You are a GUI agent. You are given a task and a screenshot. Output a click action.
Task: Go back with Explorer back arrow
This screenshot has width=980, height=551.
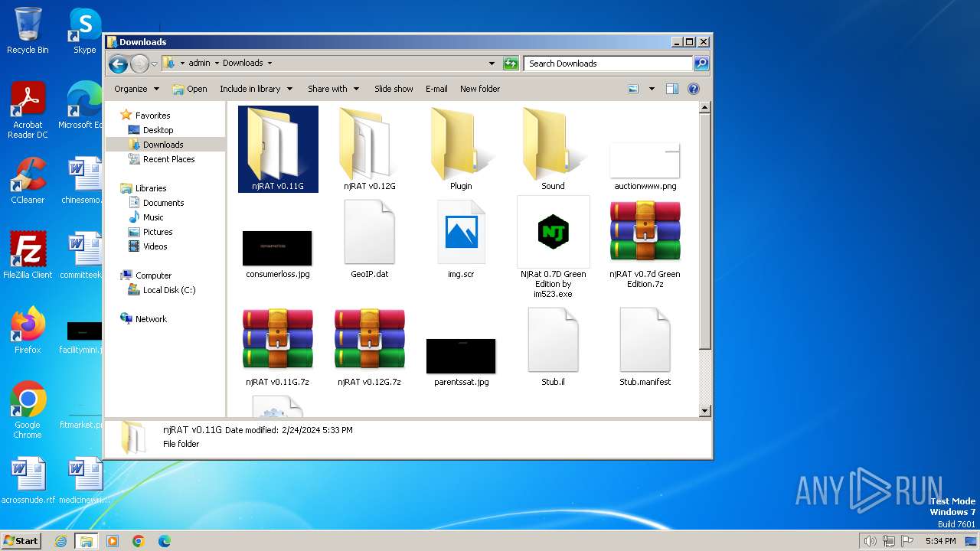(118, 64)
